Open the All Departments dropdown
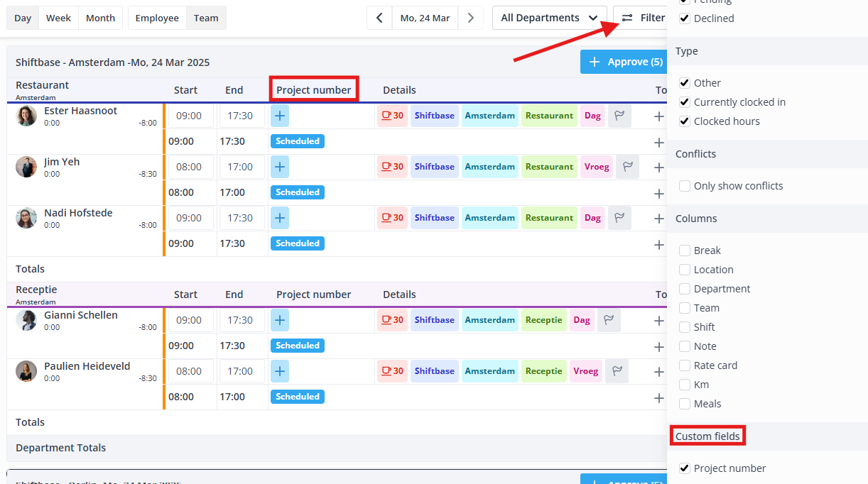Screen dimensions: 868x484 click(549, 17)
